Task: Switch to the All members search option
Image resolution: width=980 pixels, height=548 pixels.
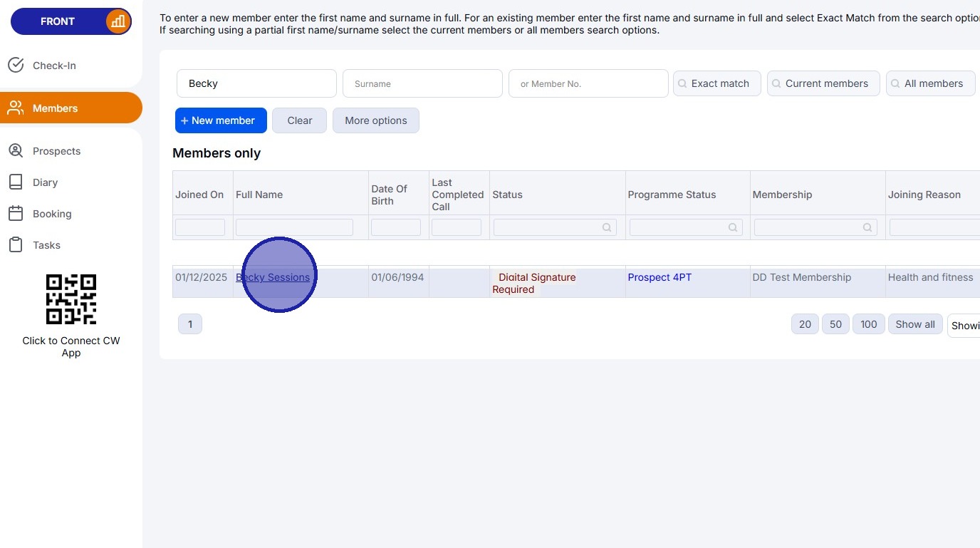Action: point(930,83)
